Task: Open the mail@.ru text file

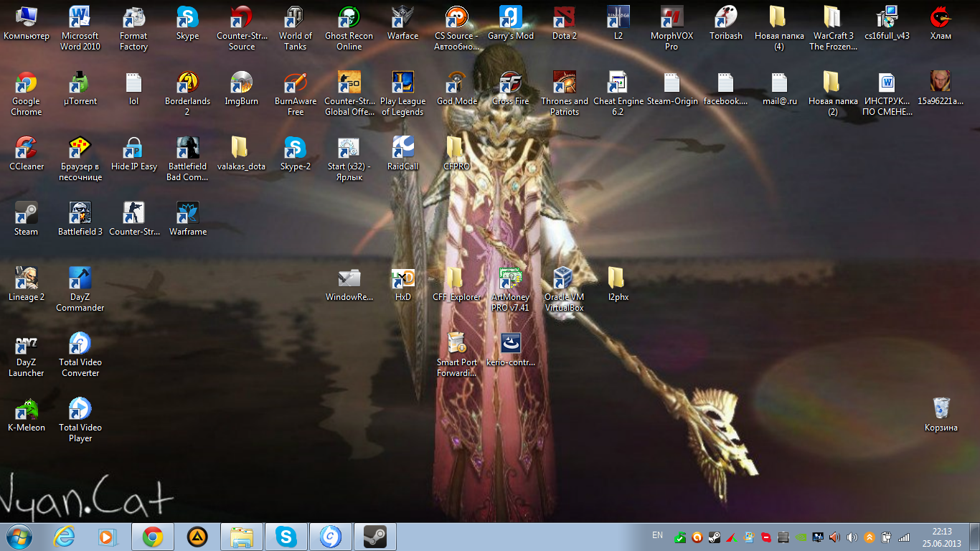Action: click(x=780, y=88)
